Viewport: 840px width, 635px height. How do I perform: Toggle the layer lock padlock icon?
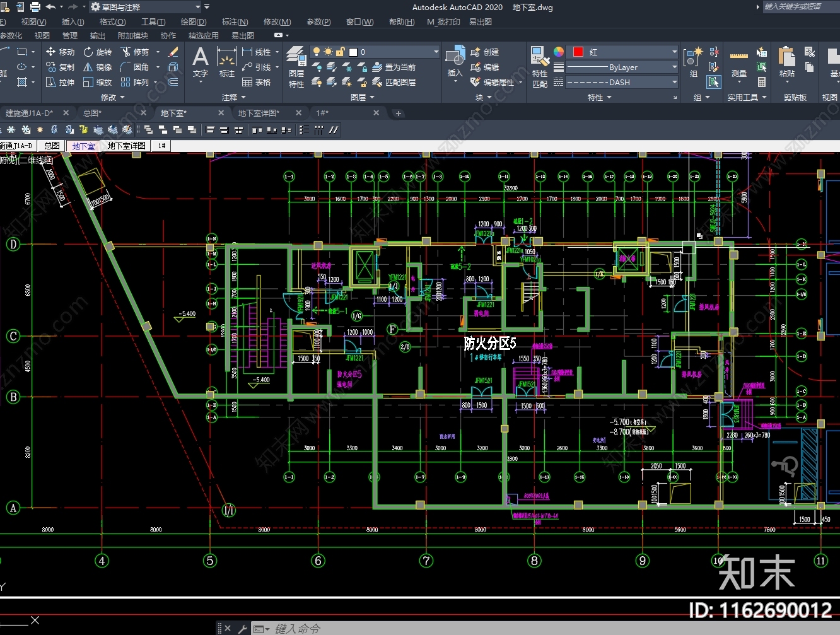point(340,52)
